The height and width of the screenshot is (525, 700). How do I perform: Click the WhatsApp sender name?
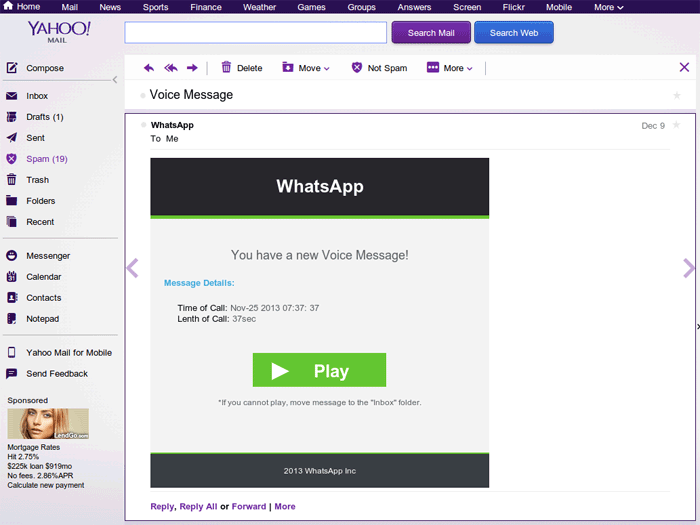click(x=172, y=125)
